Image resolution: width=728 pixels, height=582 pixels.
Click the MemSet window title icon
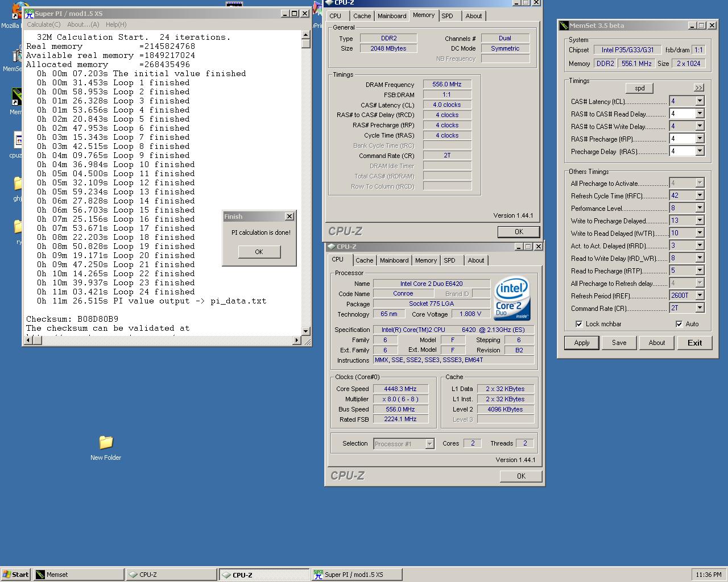pos(564,26)
